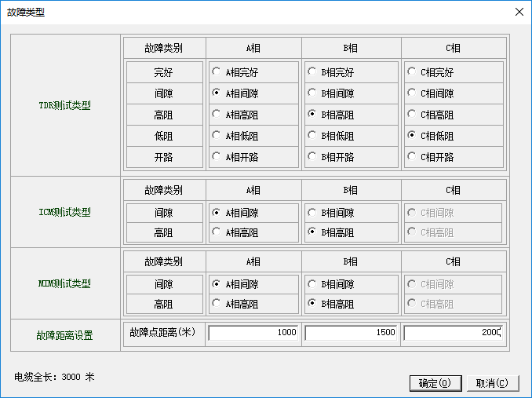Select B相间隙 in ICM测试类型 section
Screen dimensions: 532x398
[313, 213]
